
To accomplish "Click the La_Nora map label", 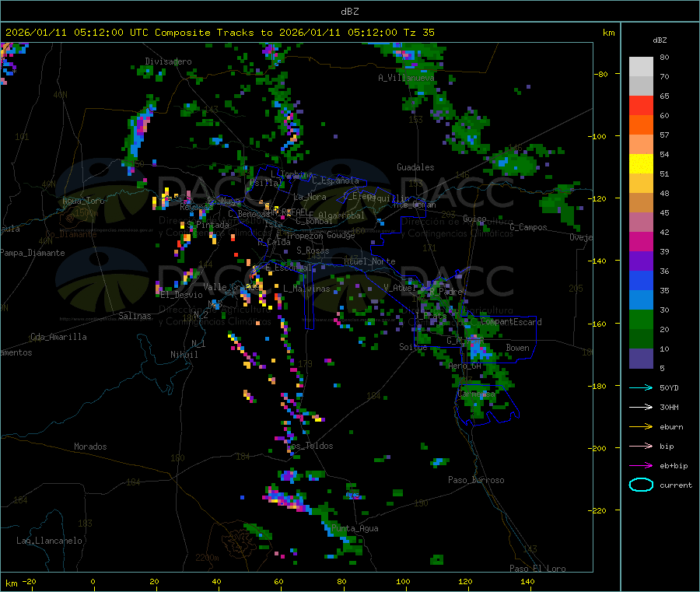I will [310, 197].
